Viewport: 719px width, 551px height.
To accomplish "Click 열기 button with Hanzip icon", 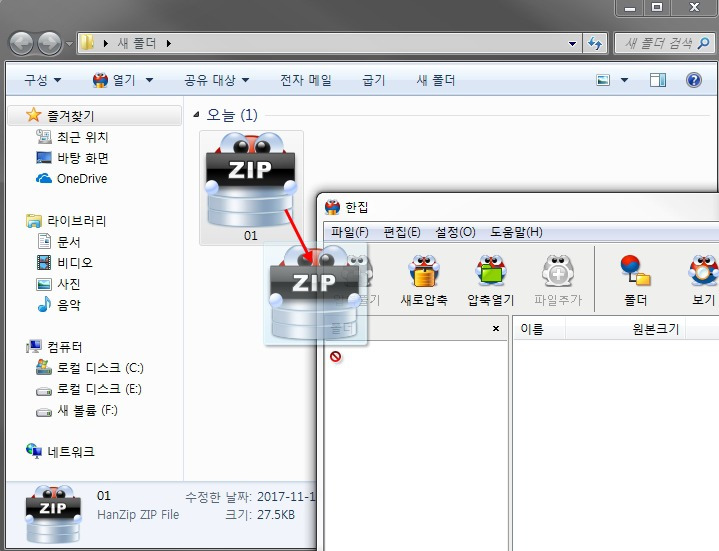I will [x=114, y=80].
